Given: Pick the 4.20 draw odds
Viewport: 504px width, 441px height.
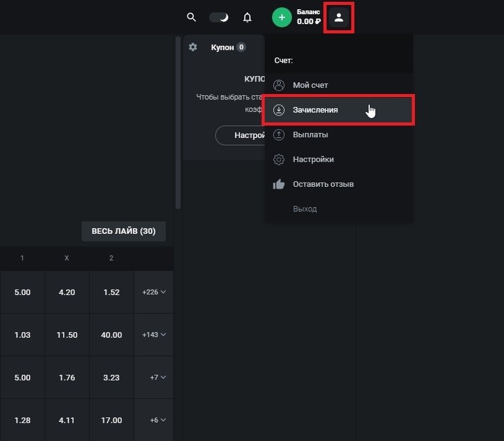Looking at the screenshot, I should (x=67, y=292).
